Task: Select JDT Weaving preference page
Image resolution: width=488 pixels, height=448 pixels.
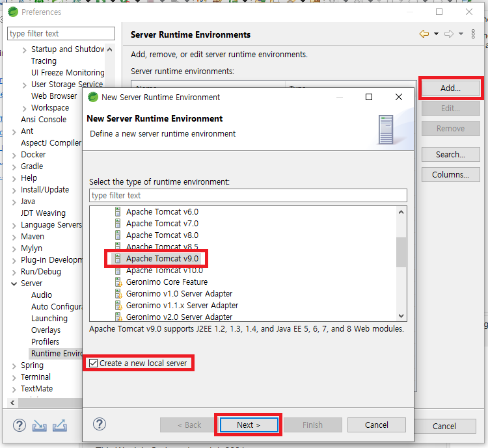Action: (43, 213)
